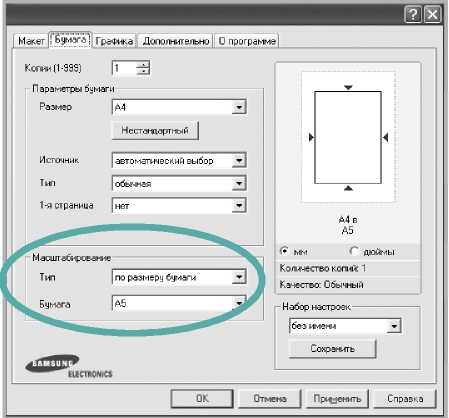Click the Копии number field

[x=125, y=68]
